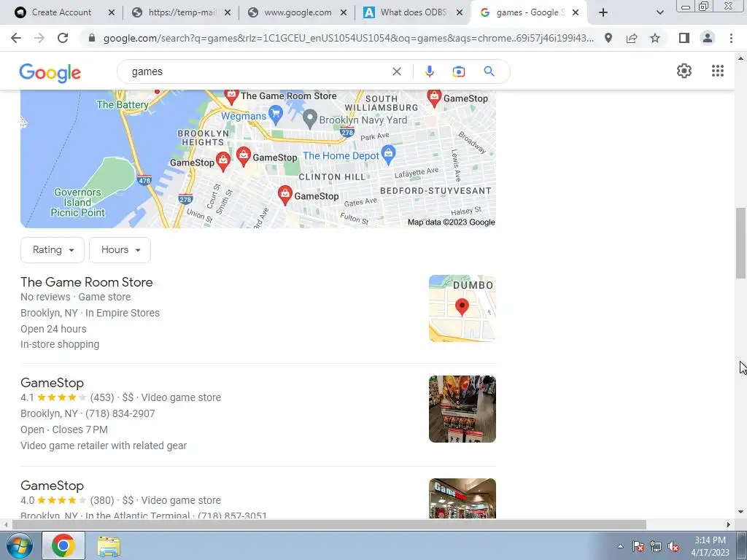This screenshot has height=560, width=747.
Task: Focus the address bar URL
Action: [x=348, y=38]
